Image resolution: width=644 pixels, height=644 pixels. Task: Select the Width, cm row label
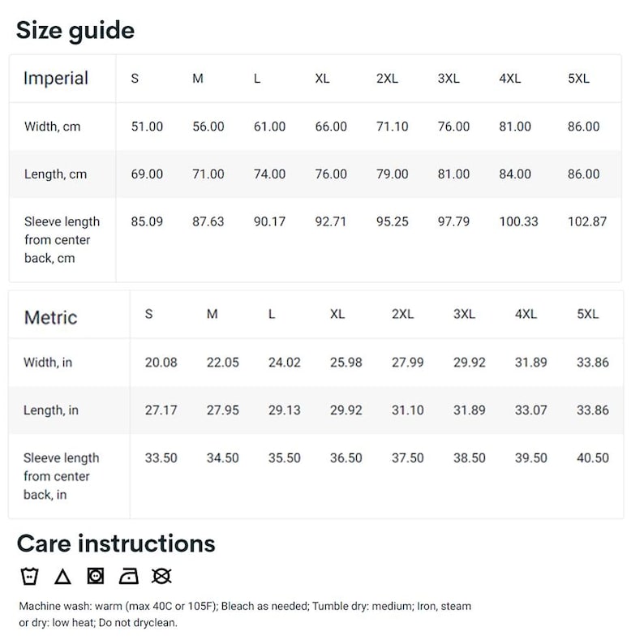click(52, 127)
